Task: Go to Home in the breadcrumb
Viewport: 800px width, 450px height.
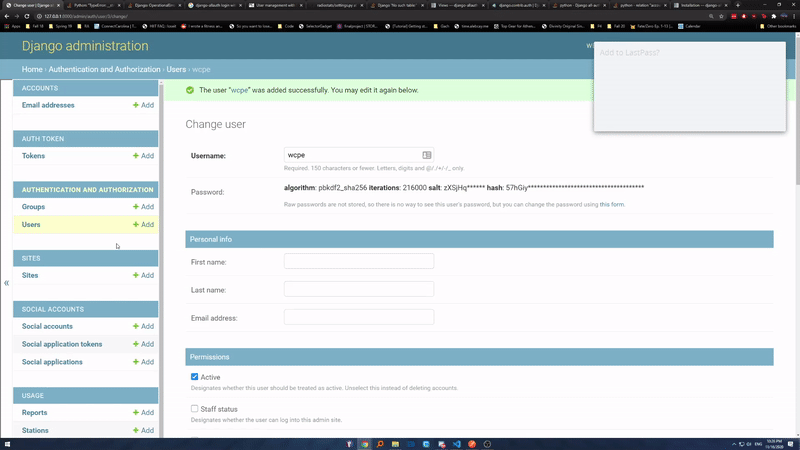Action: [x=32, y=69]
